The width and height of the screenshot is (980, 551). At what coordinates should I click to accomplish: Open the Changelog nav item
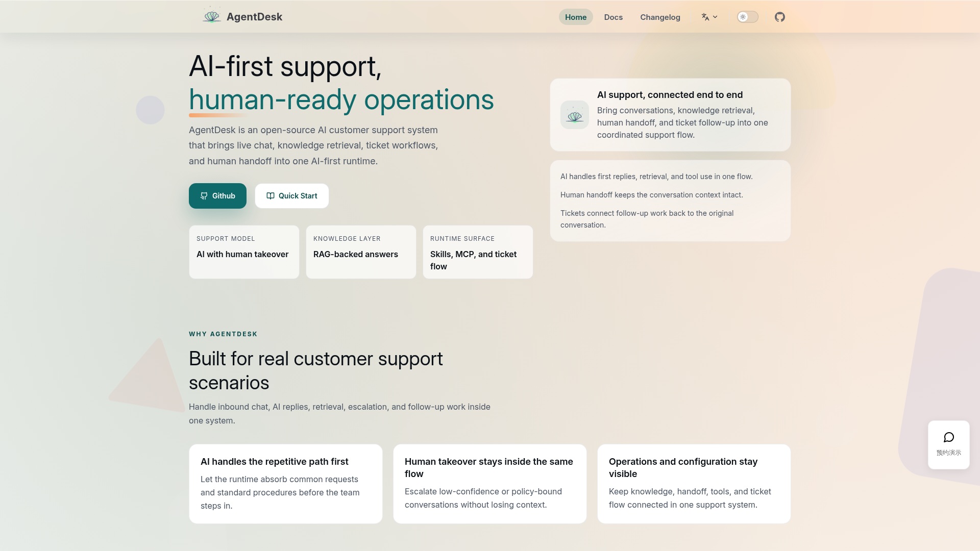pyautogui.click(x=660, y=17)
